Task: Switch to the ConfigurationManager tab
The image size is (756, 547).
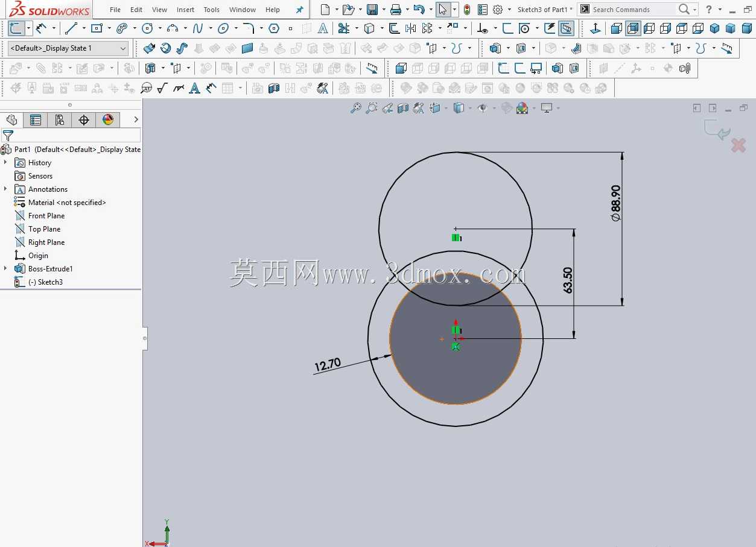Action: pos(60,120)
